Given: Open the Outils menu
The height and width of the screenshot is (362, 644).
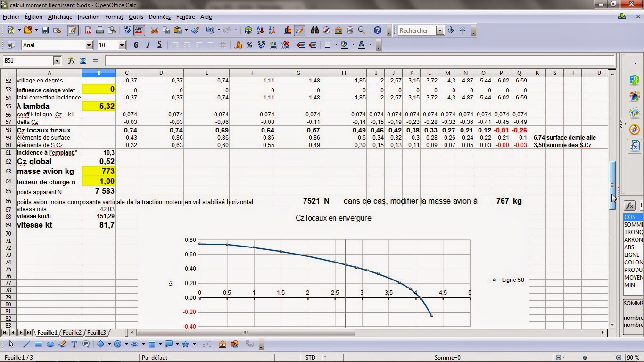Looking at the screenshot, I should point(136,16).
